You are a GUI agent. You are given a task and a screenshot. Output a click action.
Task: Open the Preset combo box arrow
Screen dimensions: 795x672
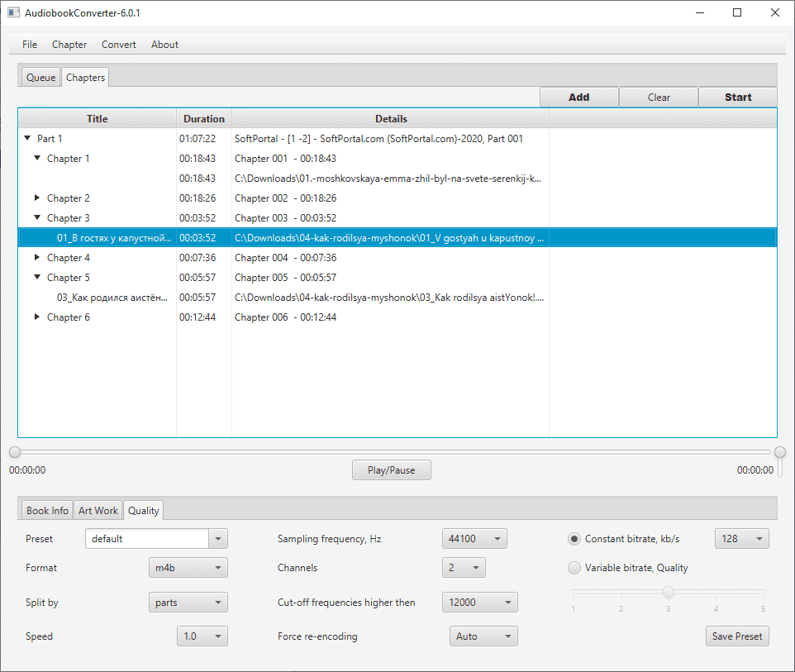[x=218, y=539]
